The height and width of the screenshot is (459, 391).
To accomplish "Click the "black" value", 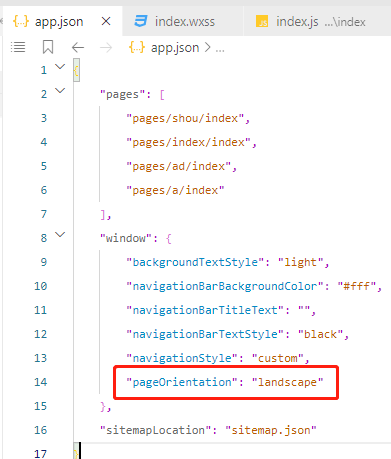I will (x=320, y=334).
